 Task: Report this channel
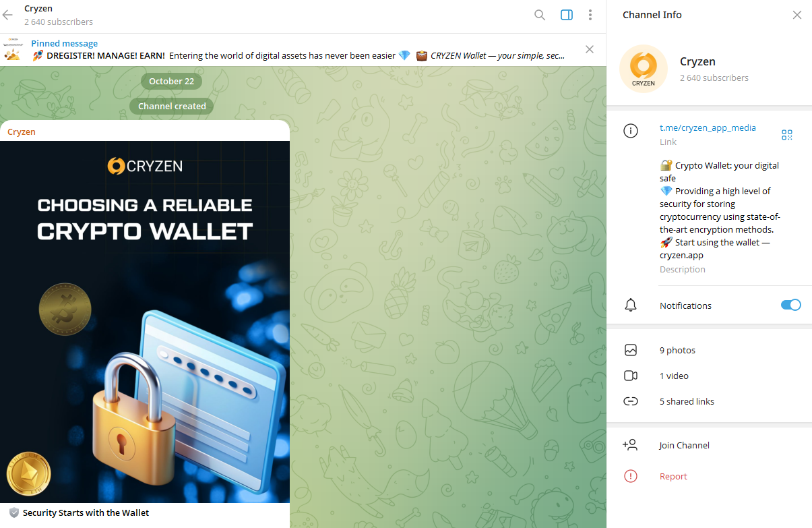point(673,476)
